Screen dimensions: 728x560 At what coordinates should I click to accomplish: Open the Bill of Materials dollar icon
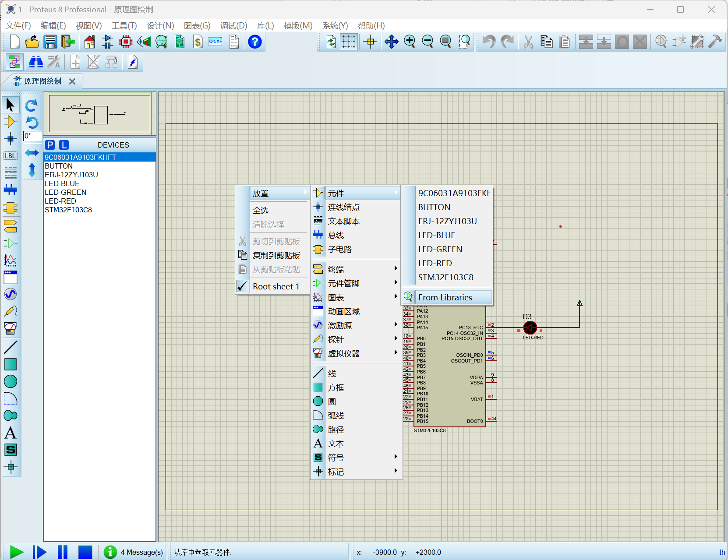coord(198,42)
